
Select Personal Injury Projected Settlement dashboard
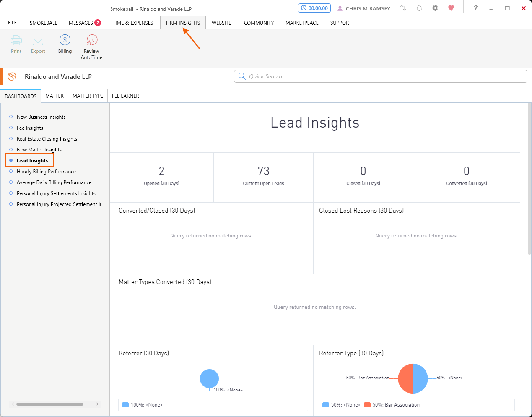point(59,204)
